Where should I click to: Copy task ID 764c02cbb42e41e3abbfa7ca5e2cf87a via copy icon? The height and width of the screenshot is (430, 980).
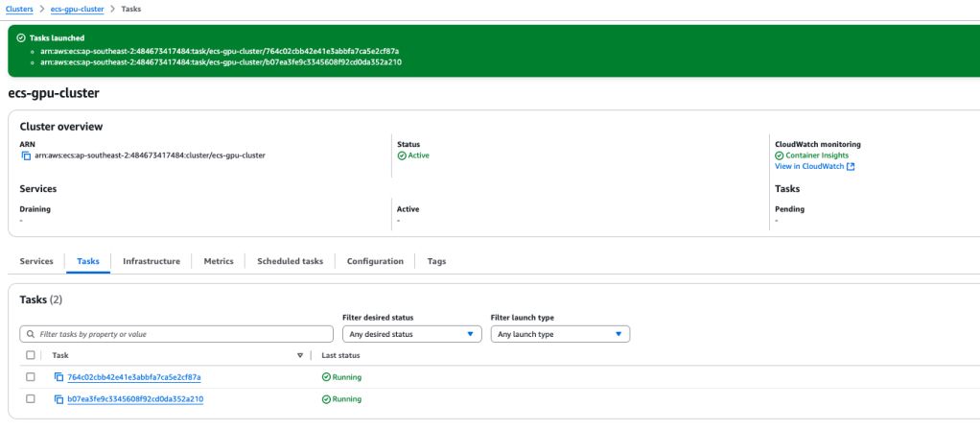58,377
